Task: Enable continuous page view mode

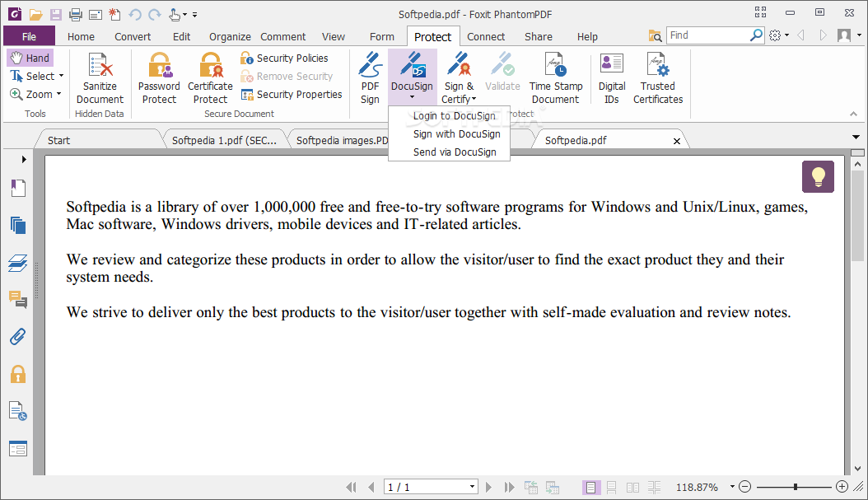Action: 612,488
